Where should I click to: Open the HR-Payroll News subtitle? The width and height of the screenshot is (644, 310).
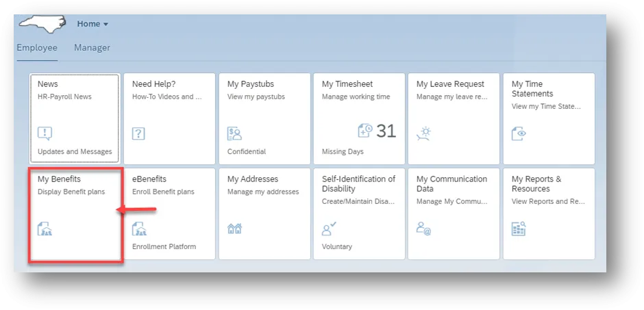64,96
